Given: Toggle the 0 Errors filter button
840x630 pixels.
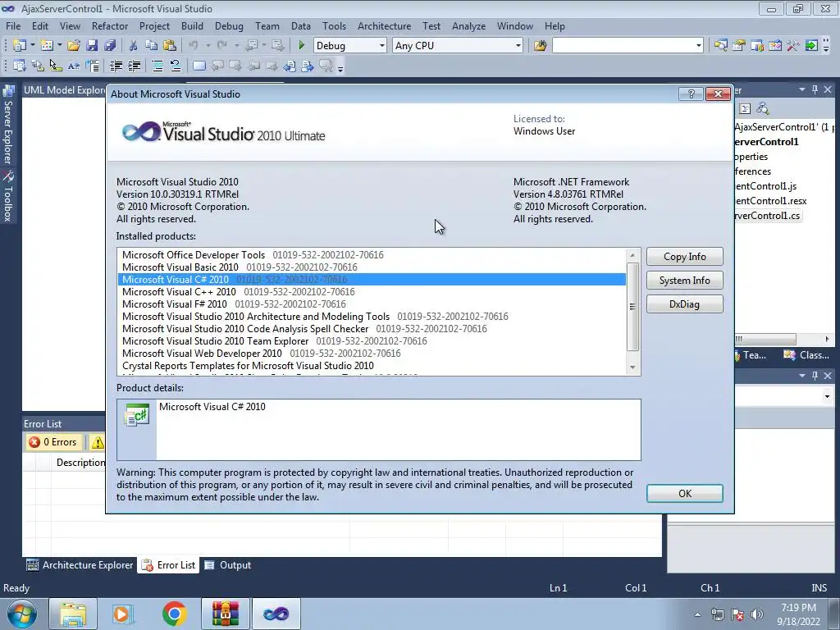Looking at the screenshot, I should point(53,442).
